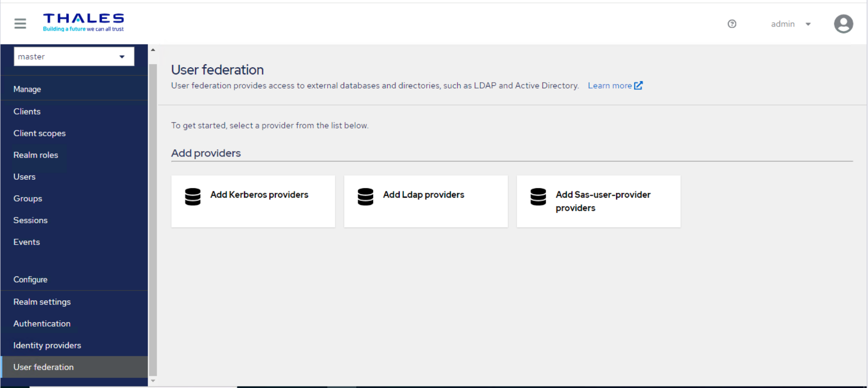868x388 pixels.
Task: Click the Kerberos provider database icon
Action: click(193, 197)
